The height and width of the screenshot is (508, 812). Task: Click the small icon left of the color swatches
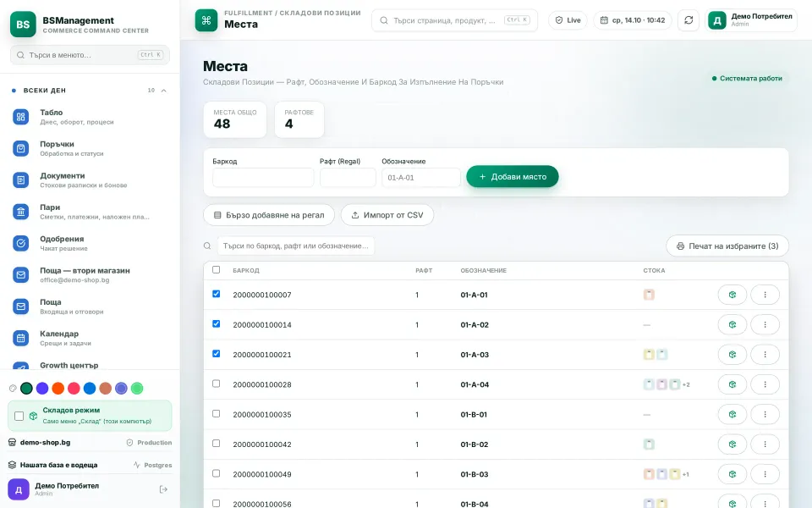tap(13, 389)
